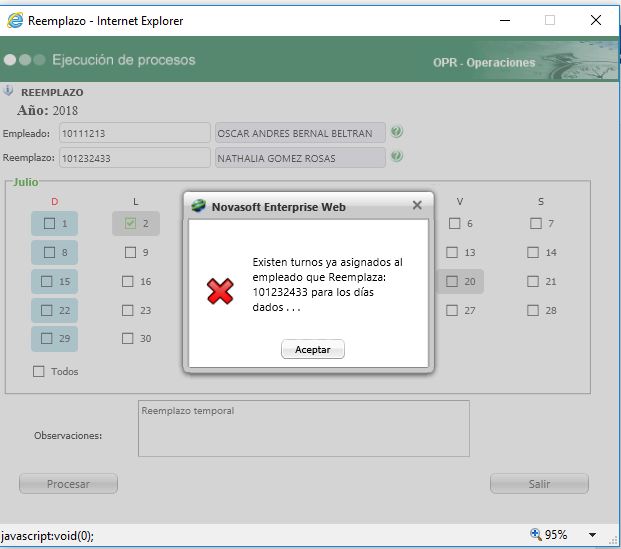This screenshot has height=549, width=621.
Task: Minimize the Internet Explorer window
Action: tap(505, 20)
